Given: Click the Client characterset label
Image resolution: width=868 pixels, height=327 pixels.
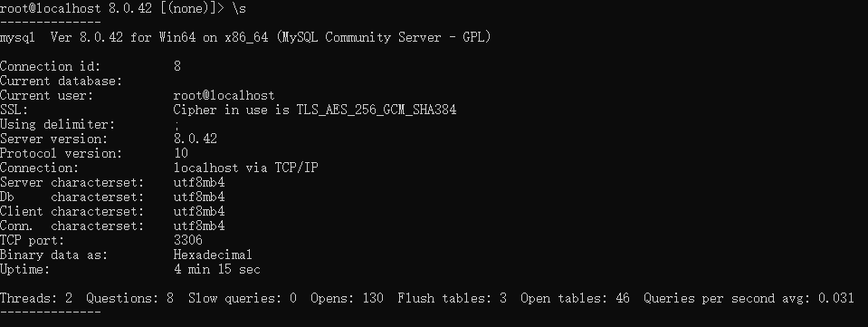Looking at the screenshot, I should [x=72, y=211].
